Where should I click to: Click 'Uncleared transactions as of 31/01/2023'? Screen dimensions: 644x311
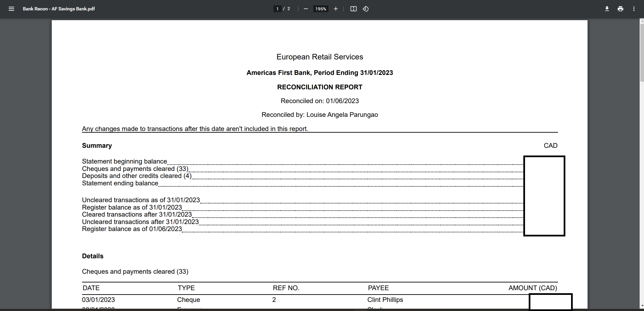(x=141, y=200)
